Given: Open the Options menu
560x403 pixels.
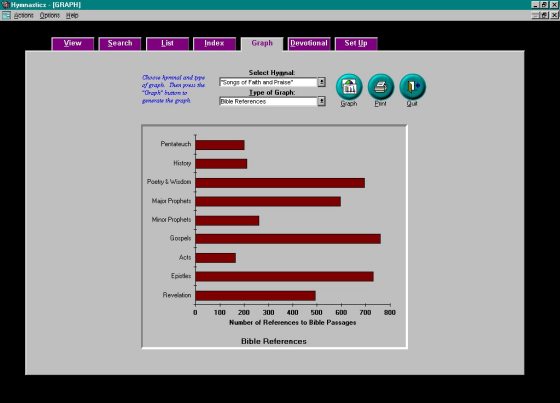Looking at the screenshot, I should (50, 15).
